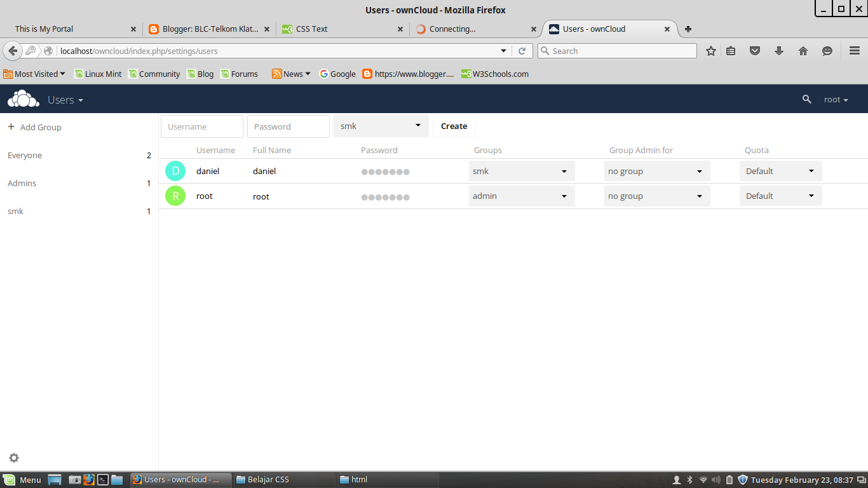Click the Username input field
Image resolution: width=868 pixels, height=488 pixels.
[x=201, y=126]
